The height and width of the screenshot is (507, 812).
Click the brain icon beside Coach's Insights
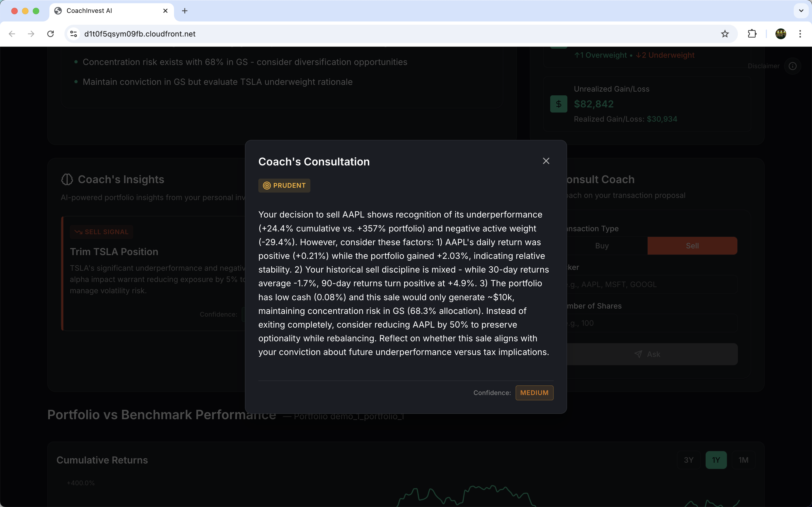67,179
